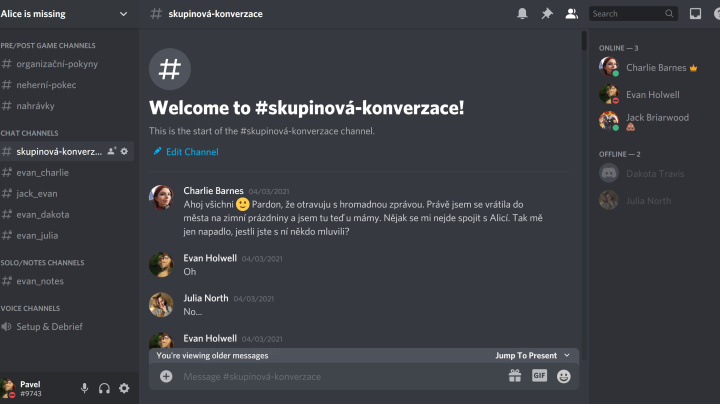Image resolution: width=720 pixels, height=404 pixels.
Task: Open the gear settings for skupinová-konverz... channel
Action: [x=124, y=151]
